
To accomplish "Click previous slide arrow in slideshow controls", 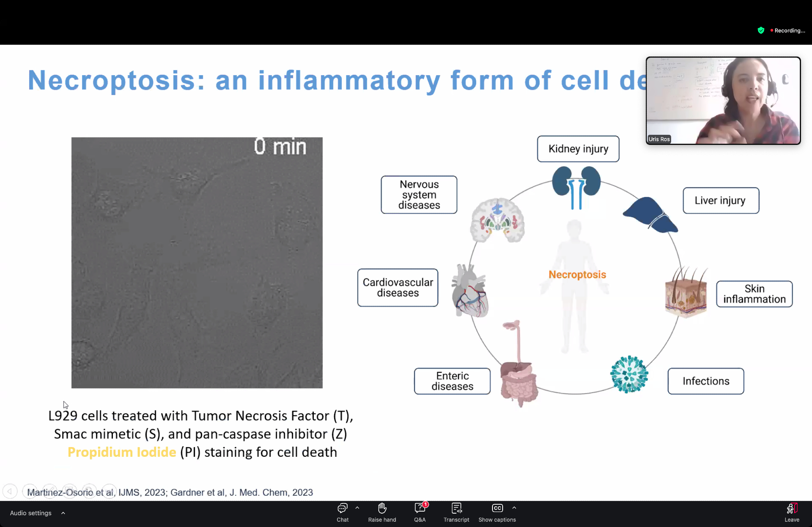I will click(x=10, y=491).
